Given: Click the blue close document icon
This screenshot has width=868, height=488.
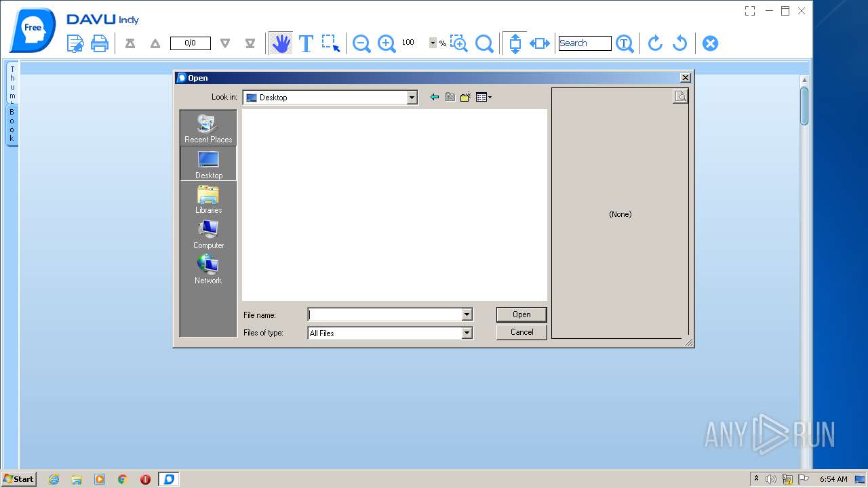Looking at the screenshot, I should [x=710, y=43].
